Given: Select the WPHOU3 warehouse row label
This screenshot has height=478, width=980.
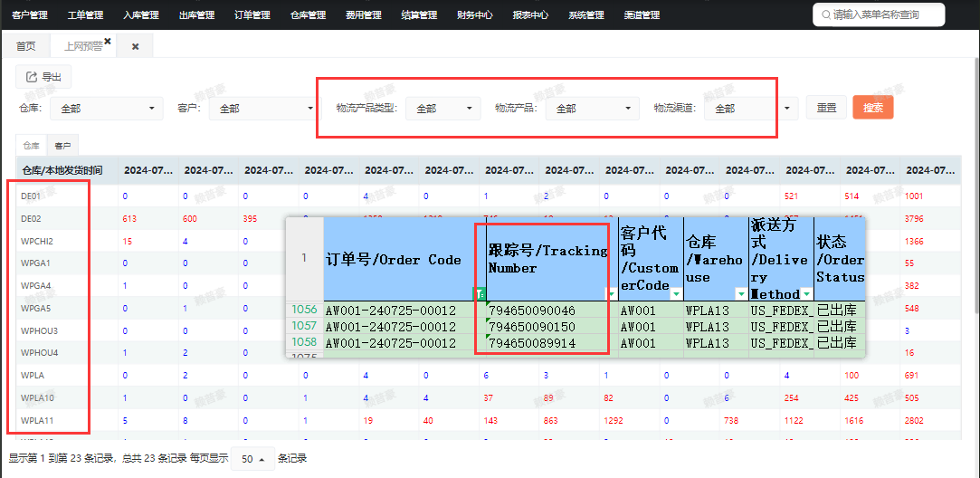Looking at the screenshot, I should coord(39,330).
